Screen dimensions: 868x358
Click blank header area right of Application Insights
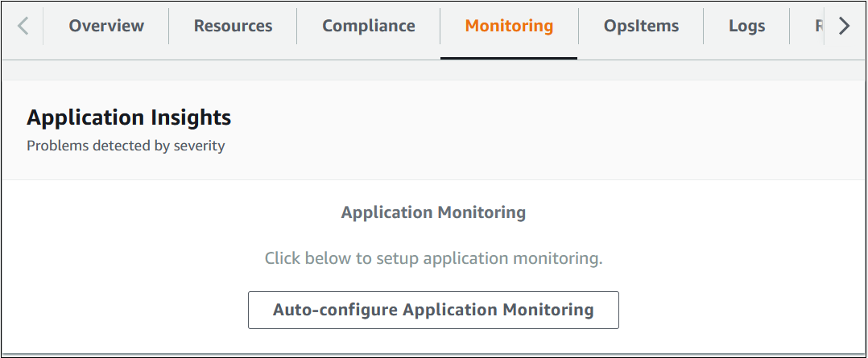point(564,129)
